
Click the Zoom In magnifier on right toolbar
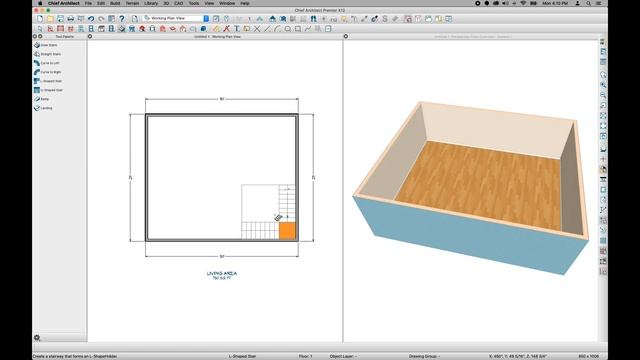[603, 85]
